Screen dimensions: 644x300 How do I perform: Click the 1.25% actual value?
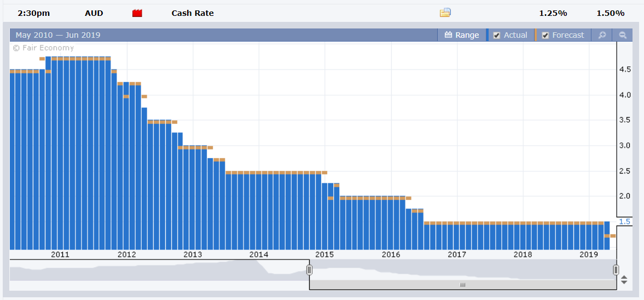[x=553, y=13]
